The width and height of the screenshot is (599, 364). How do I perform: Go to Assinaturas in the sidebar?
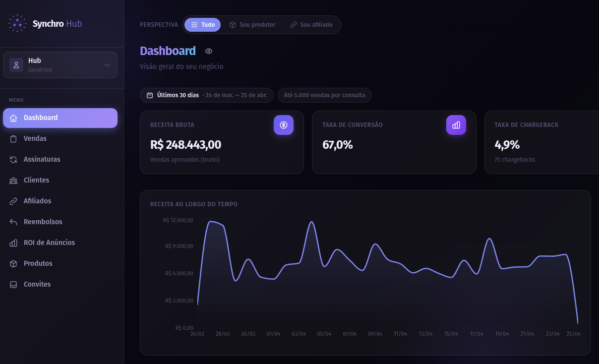click(x=60, y=160)
